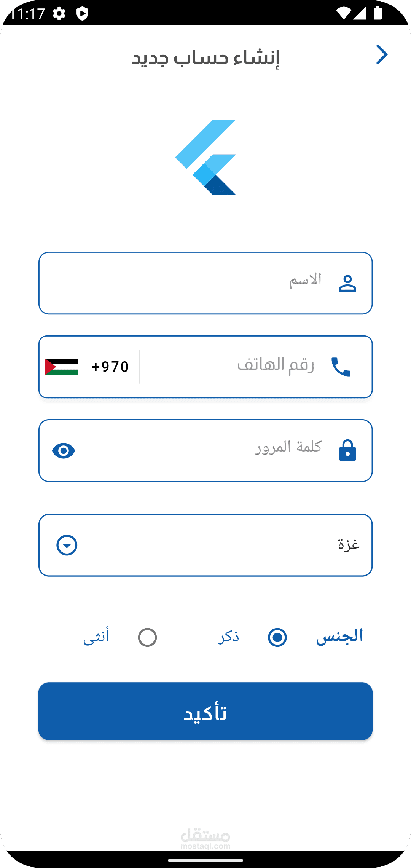
Task: Tap the back chevron arrow
Action: click(x=382, y=55)
